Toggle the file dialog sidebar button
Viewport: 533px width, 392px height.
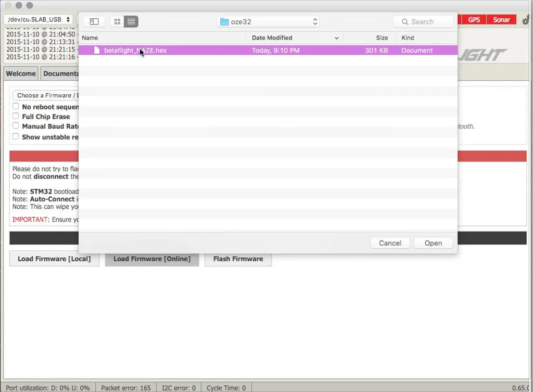pyautogui.click(x=94, y=22)
